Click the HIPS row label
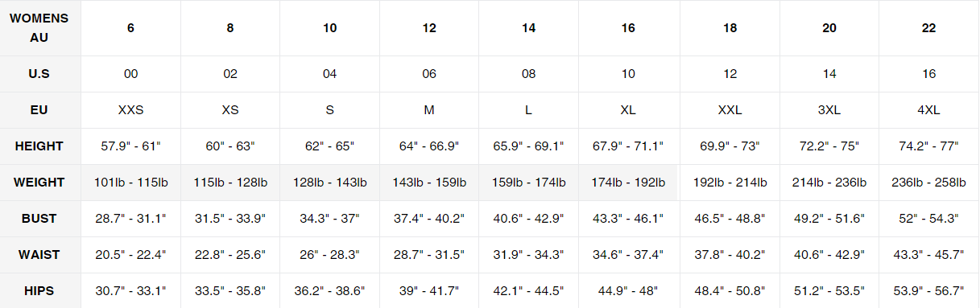This screenshot has height=308, width=980. tap(39, 290)
